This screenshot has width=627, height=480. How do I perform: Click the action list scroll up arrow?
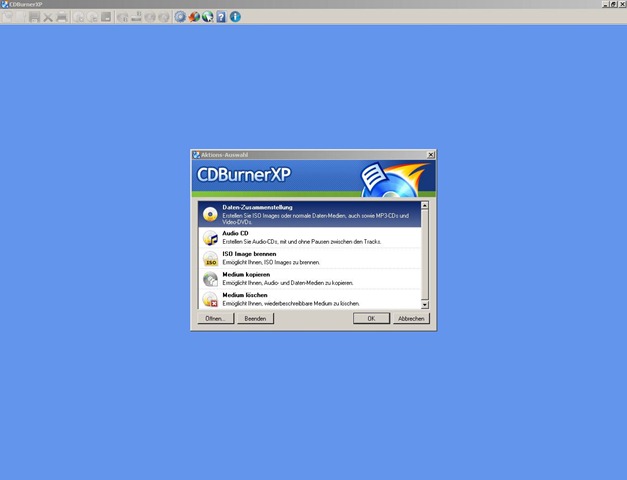click(x=425, y=206)
